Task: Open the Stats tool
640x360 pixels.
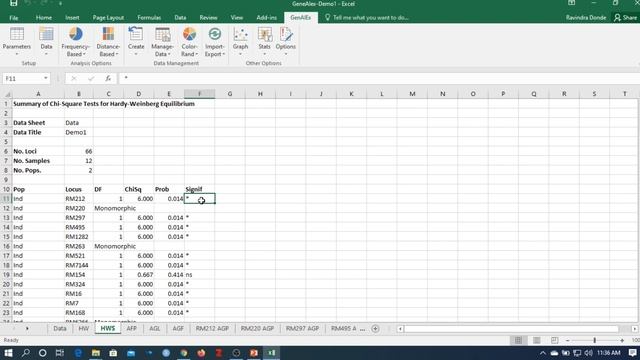Action: point(264,42)
